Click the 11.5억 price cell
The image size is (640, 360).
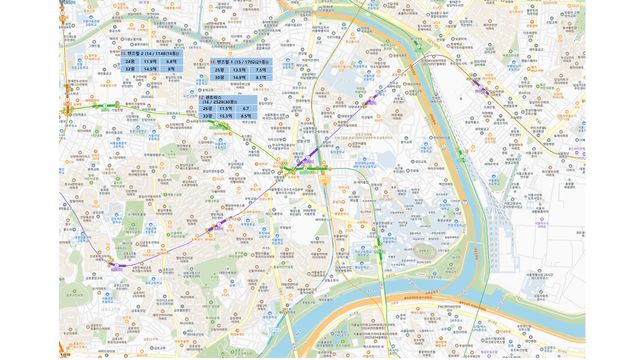point(226,109)
